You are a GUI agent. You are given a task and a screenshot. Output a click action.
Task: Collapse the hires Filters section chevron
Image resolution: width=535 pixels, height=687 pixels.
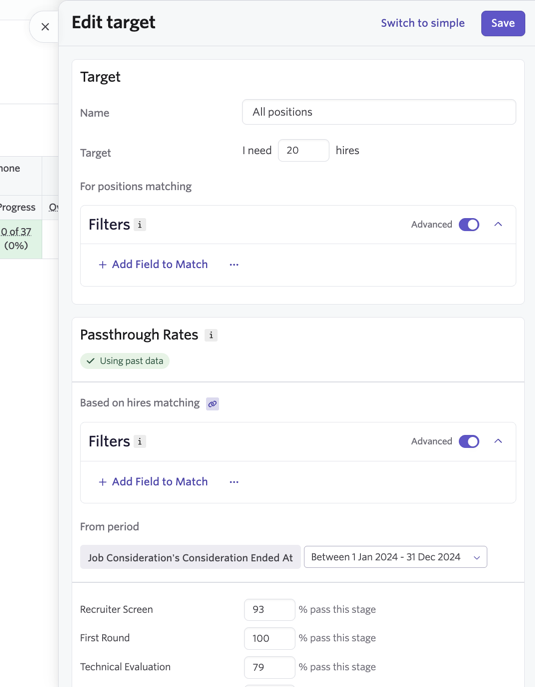[498, 441]
